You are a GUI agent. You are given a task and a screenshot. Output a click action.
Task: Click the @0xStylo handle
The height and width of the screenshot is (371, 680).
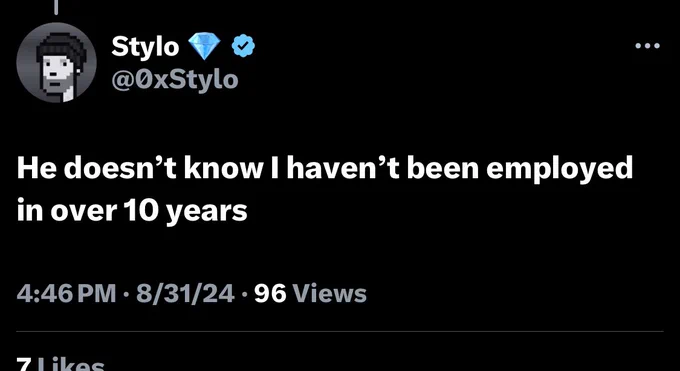pos(175,80)
